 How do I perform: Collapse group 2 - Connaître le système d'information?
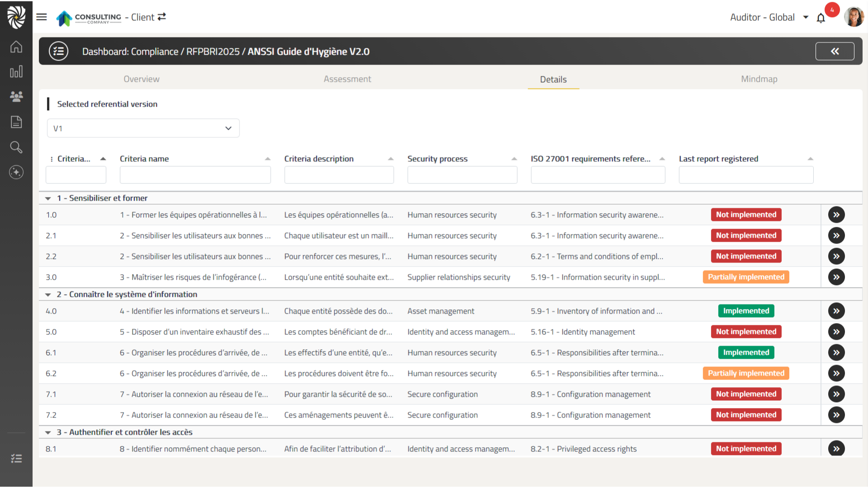tap(48, 295)
